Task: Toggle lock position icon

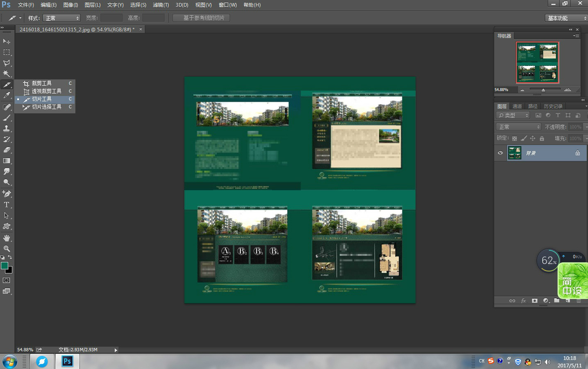Action: click(533, 138)
